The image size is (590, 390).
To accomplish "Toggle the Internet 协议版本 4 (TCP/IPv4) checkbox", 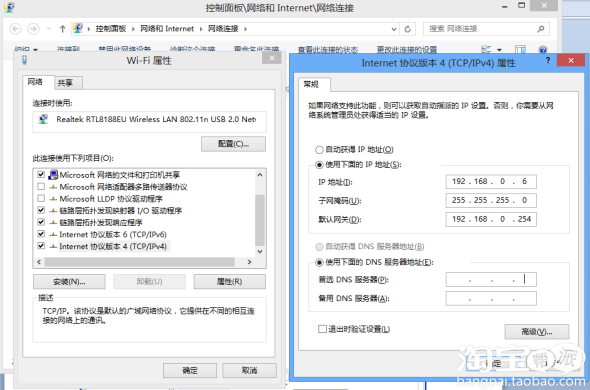I will pos(41,246).
